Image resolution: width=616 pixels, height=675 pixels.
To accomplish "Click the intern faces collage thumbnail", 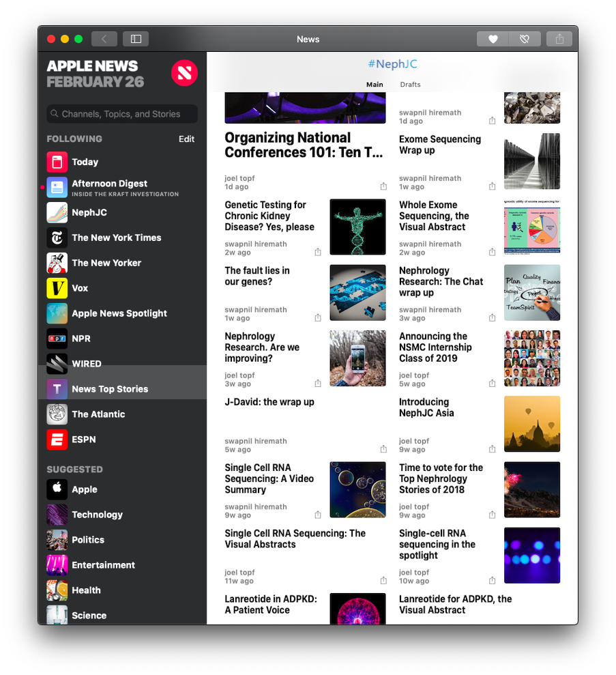I will tap(532, 358).
